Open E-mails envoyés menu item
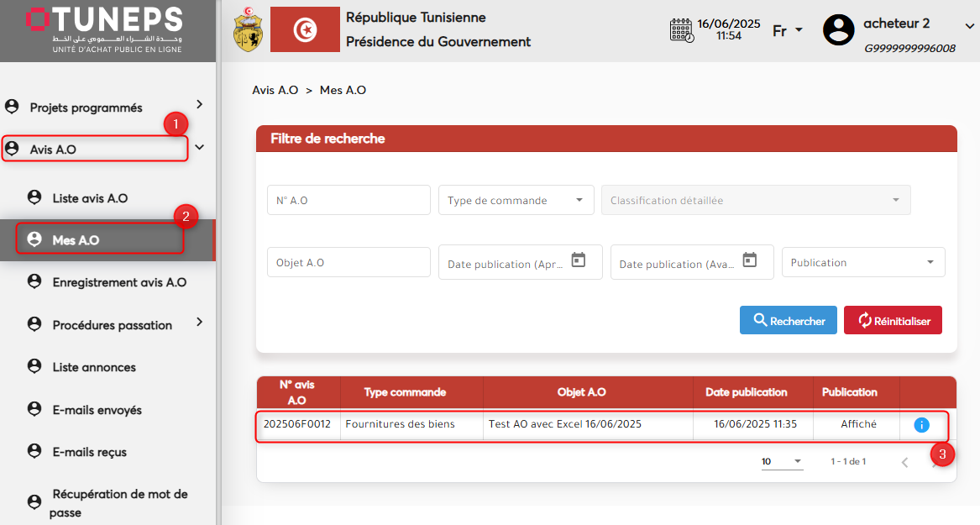980x525 pixels. (x=97, y=410)
